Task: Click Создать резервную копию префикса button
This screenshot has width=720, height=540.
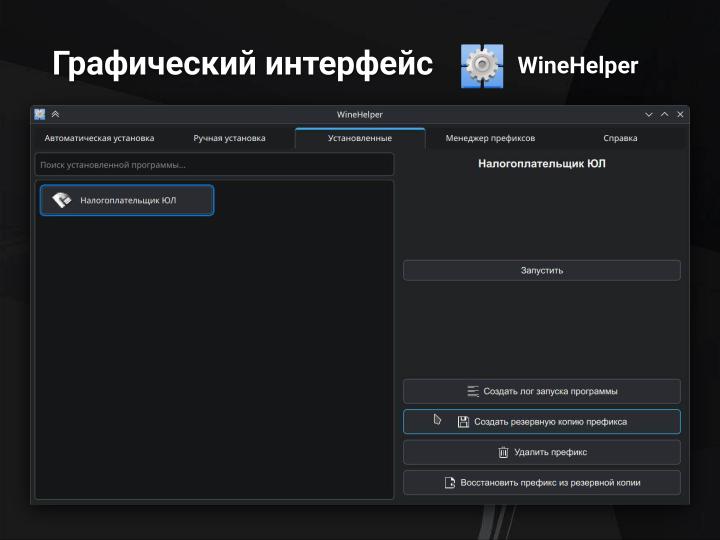Action: [x=542, y=422]
